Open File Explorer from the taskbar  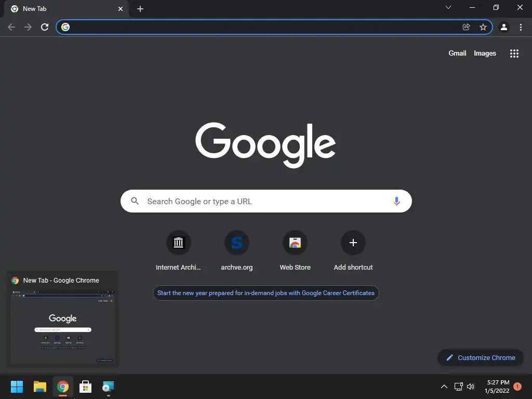[x=39, y=387]
